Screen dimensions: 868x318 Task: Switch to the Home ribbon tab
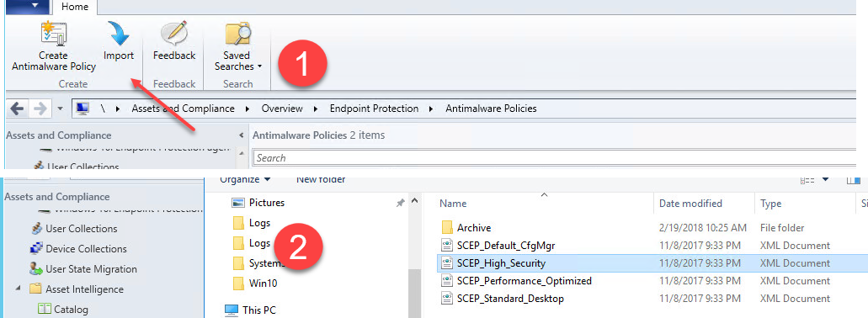point(75,7)
